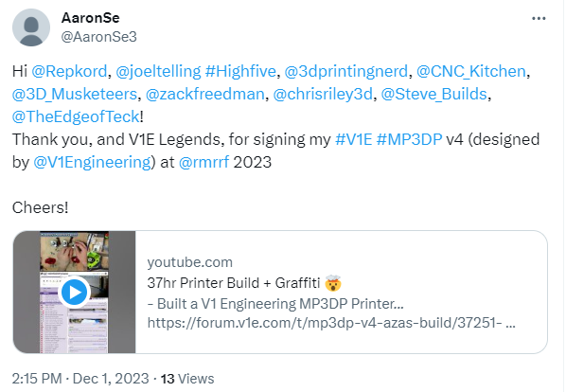Screen dimensions: 566x392
Task: Follow the #V1E hashtag
Action: pyautogui.click(x=353, y=140)
